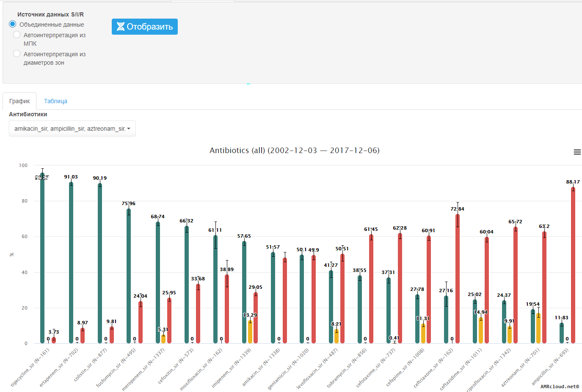The width and height of the screenshot is (582, 392).
Task: Click the green meropenem bar 68.74
Action: pyautogui.click(x=158, y=282)
